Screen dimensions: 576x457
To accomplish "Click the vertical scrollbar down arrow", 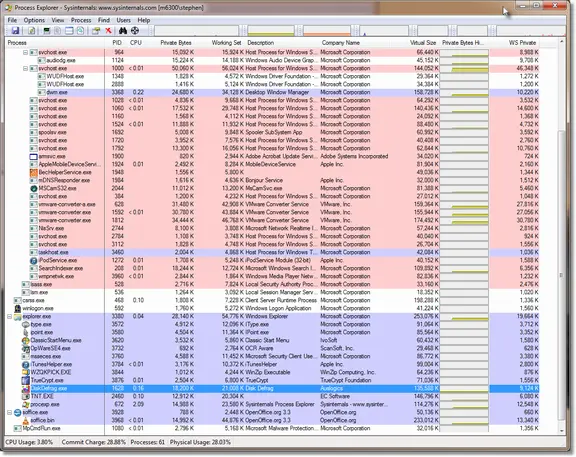I will pos(562,431).
